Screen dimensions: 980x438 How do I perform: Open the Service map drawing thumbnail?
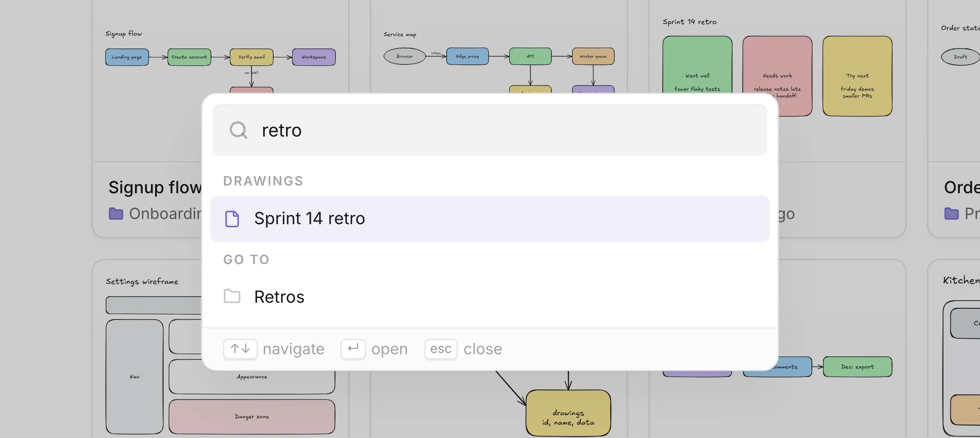pos(499,46)
